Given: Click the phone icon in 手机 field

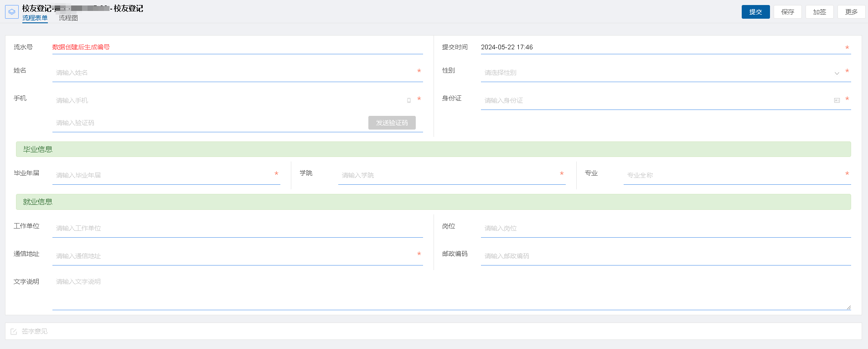Looking at the screenshot, I should [409, 100].
